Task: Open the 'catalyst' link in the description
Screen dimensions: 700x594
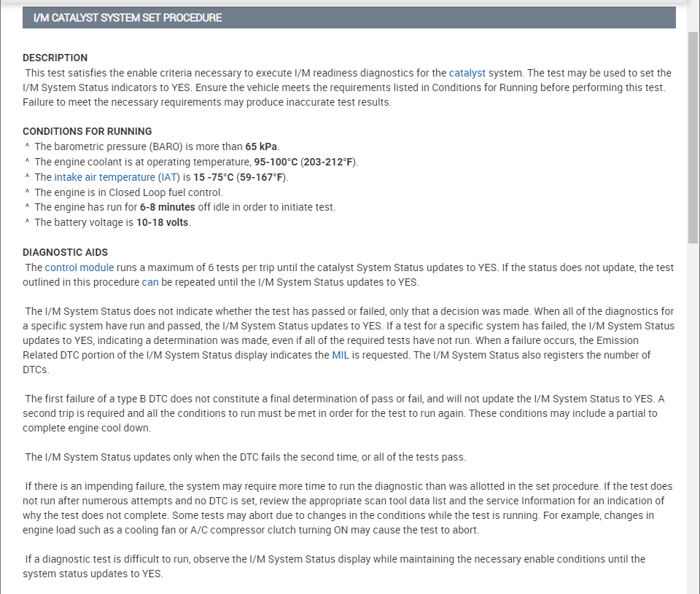Action: (467, 73)
